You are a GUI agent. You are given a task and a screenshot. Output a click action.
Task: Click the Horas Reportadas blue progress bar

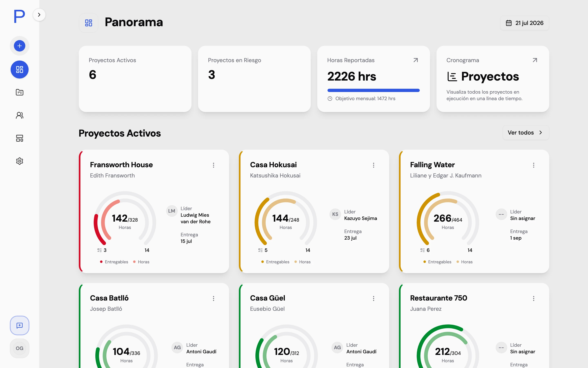point(373,90)
